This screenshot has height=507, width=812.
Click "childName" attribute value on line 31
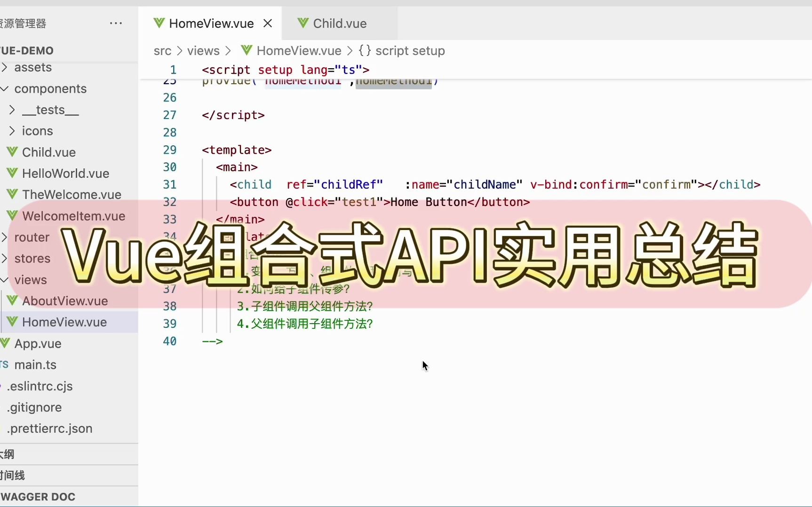[x=485, y=184]
